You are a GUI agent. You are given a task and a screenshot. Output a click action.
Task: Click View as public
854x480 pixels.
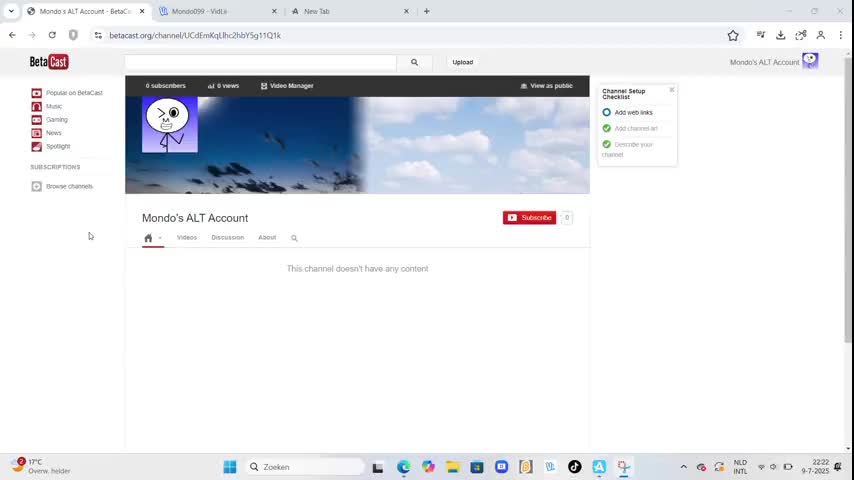click(x=546, y=86)
